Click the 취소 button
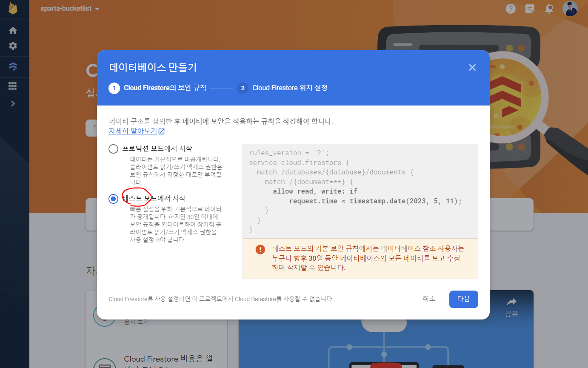The height and width of the screenshot is (368, 588). (429, 299)
